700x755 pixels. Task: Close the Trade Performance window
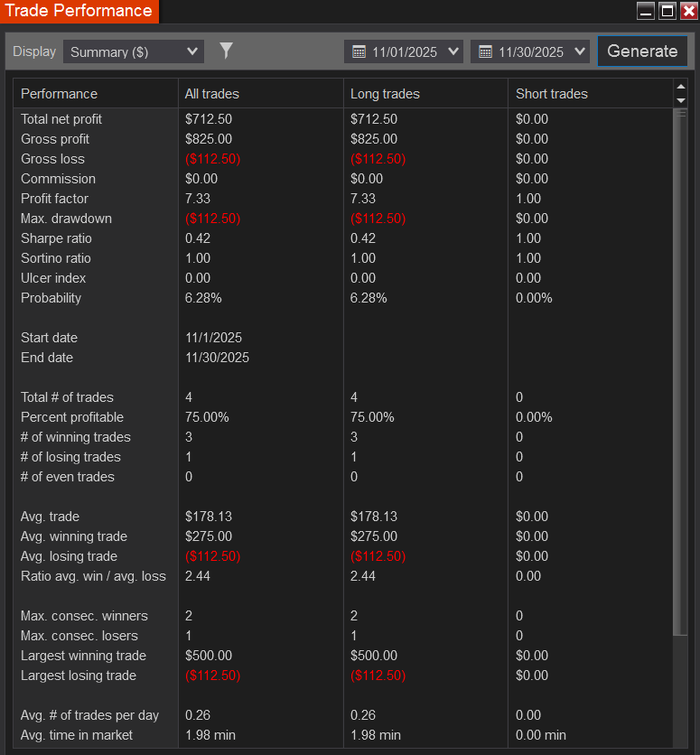688,11
